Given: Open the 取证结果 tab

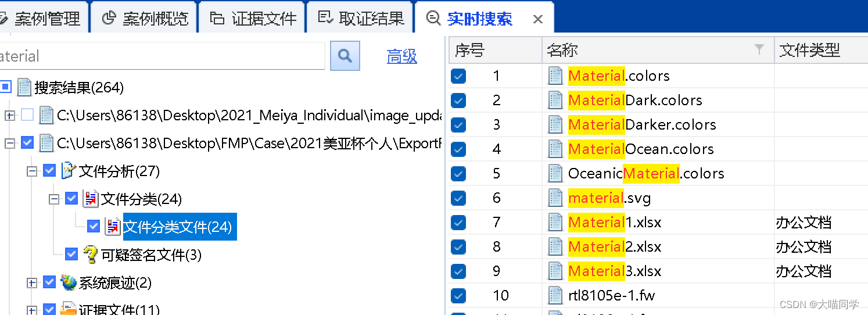Looking at the screenshot, I should [361, 18].
